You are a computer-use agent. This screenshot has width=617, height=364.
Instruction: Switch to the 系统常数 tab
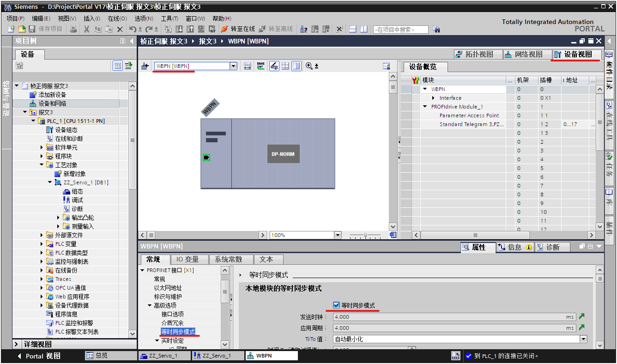(x=232, y=260)
